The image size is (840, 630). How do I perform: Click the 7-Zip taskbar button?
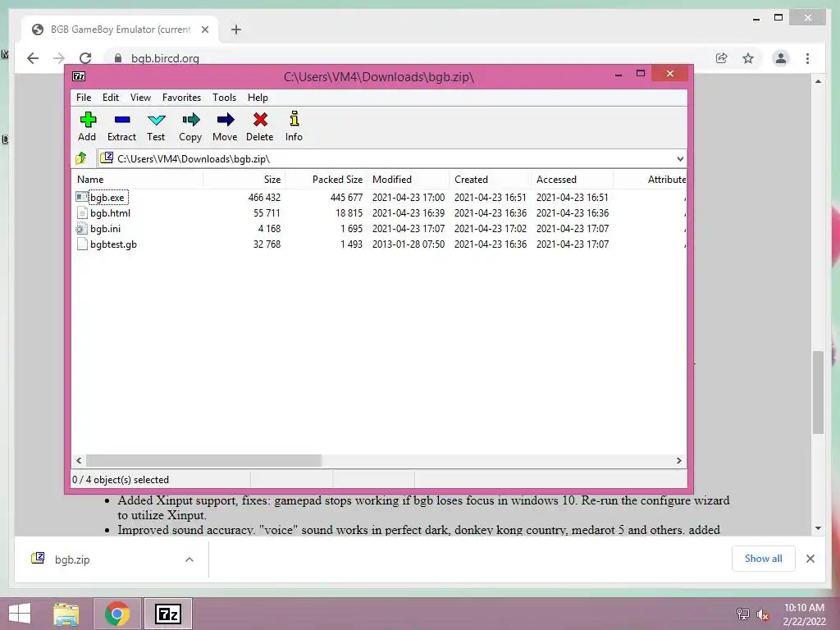point(167,614)
